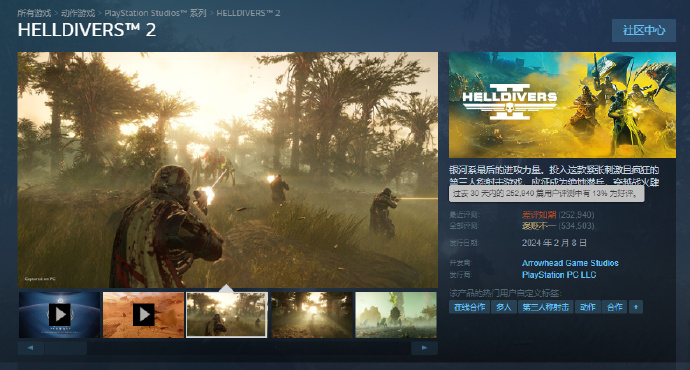View the green misty creature screenshot thumbnail
Screen dimensions: 690x370
[396, 315]
